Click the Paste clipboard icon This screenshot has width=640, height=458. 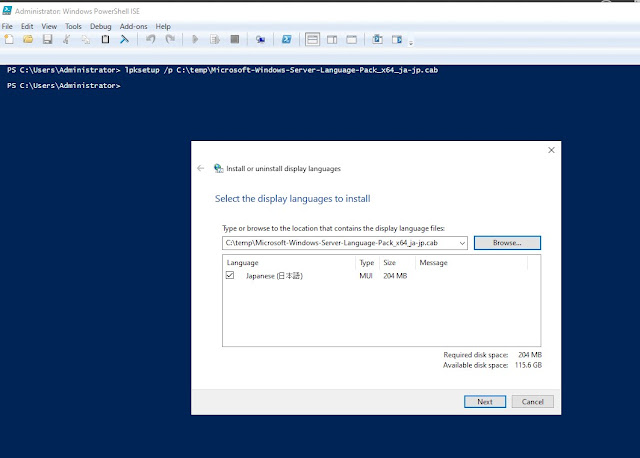pyautogui.click(x=105, y=39)
